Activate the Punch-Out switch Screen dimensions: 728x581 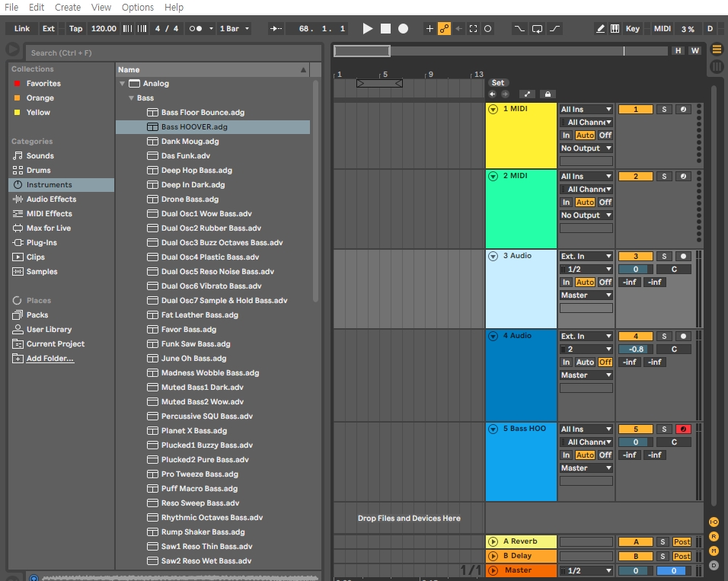tap(555, 29)
